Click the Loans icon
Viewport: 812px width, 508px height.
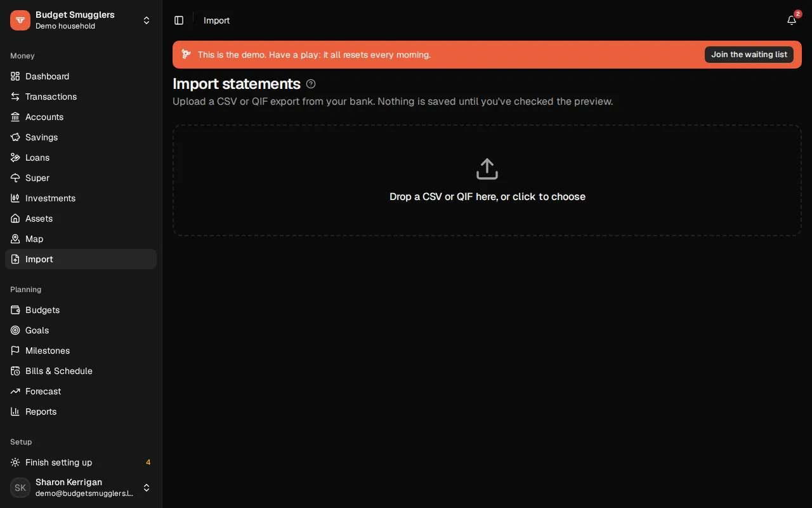[15, 157]
